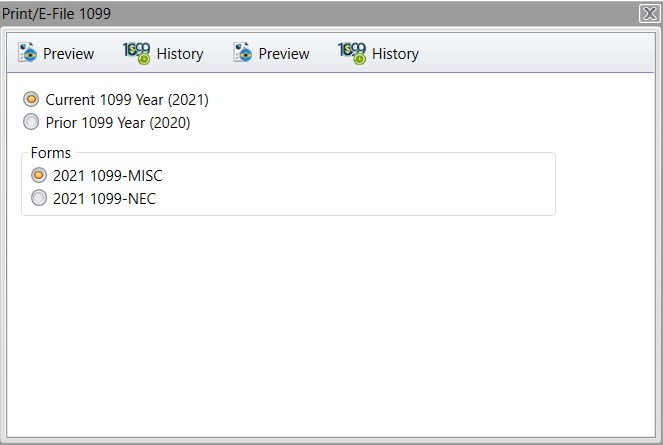Open History using the rightmost History label

click(x=395, y=54)
